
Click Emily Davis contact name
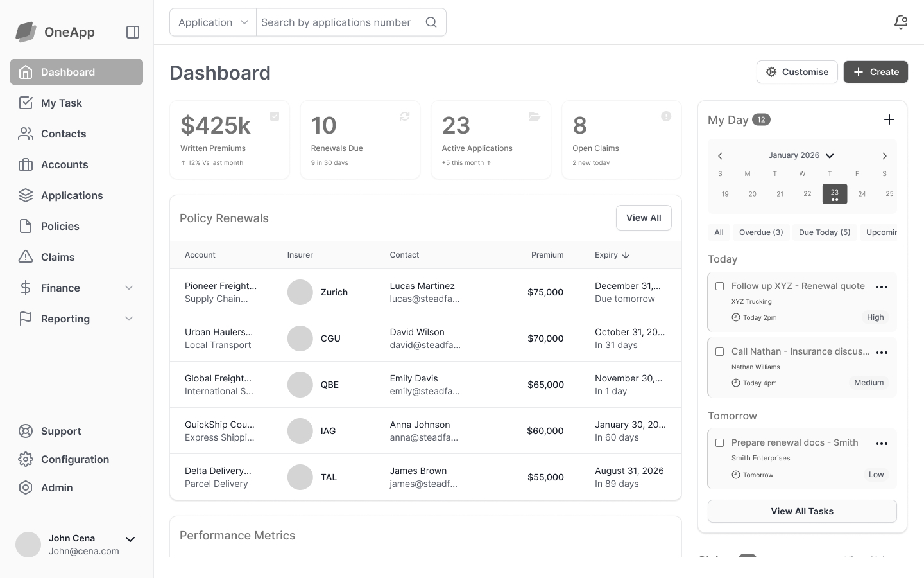(x=414, y=378)
